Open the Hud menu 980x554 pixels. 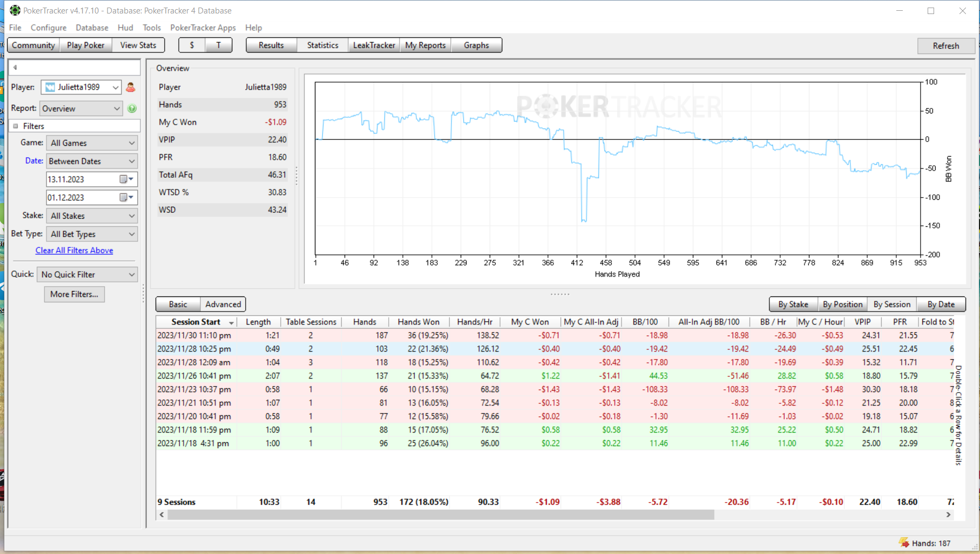125,28
